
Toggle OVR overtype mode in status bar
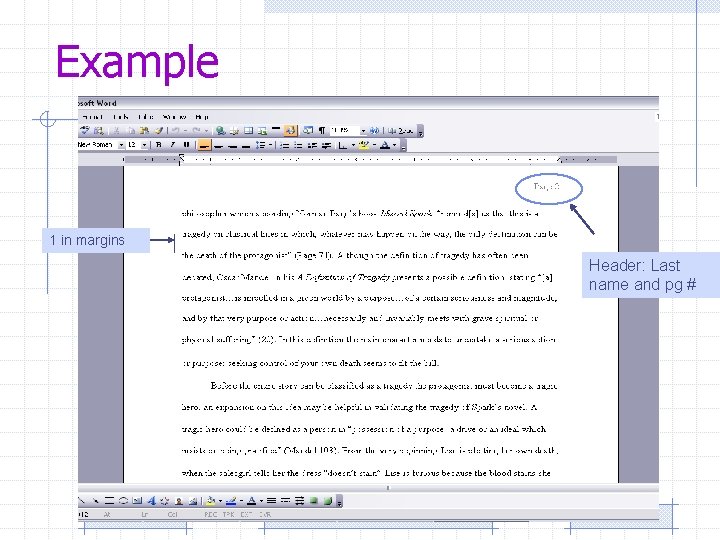click(264, 514)
